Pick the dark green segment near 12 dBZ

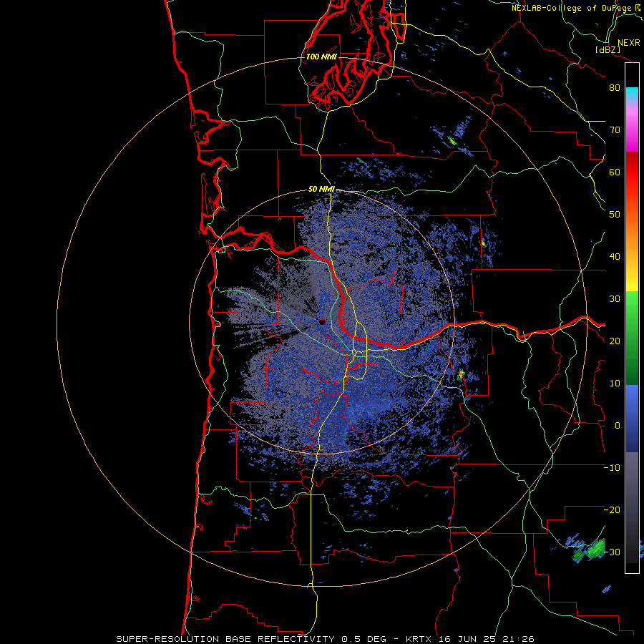click(632, 370)
